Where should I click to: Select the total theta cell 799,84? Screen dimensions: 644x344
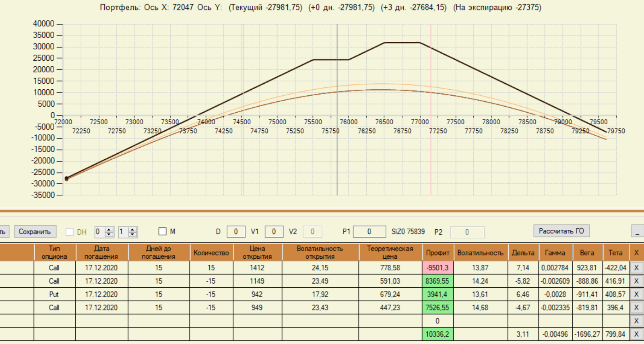click(x=615, y=334)
